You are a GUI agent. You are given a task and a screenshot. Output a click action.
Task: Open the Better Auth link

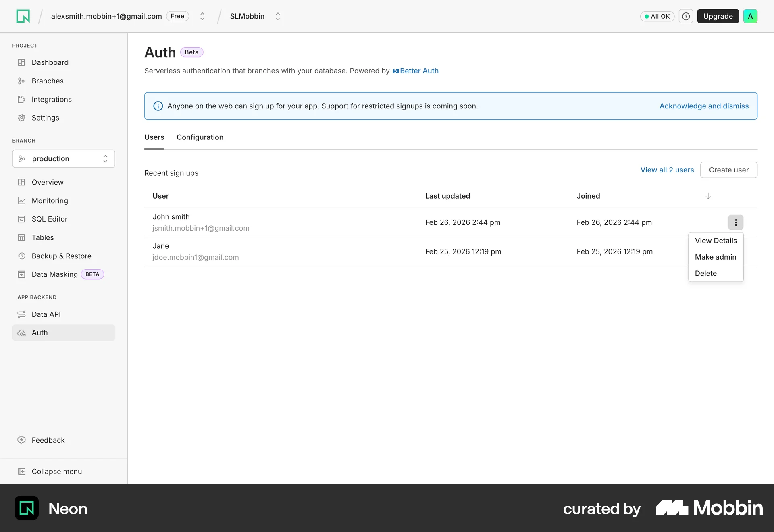tap(416, 71)
